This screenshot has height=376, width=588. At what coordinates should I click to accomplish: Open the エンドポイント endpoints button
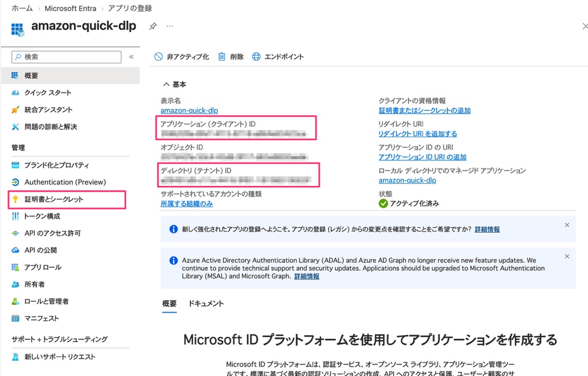pyautogui.click(x=278, y=57)
